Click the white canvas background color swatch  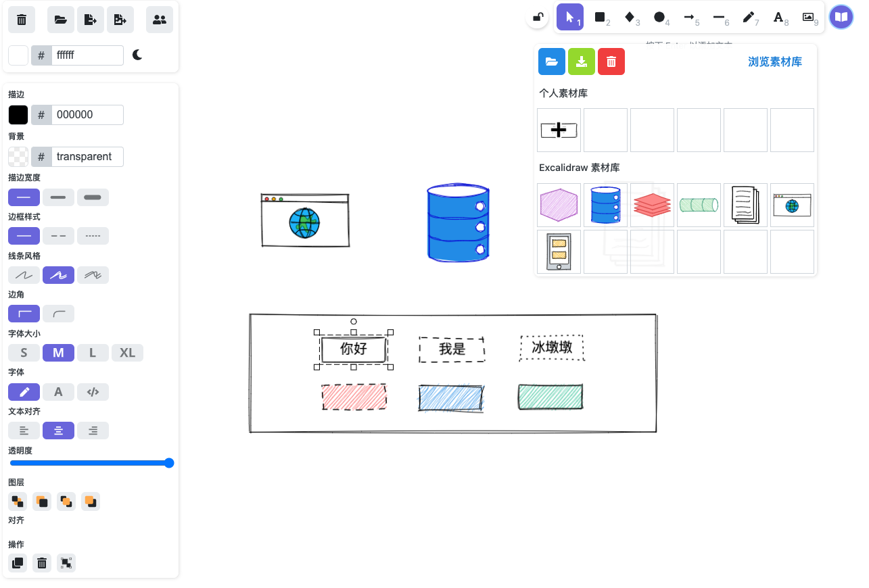[18, 55]
